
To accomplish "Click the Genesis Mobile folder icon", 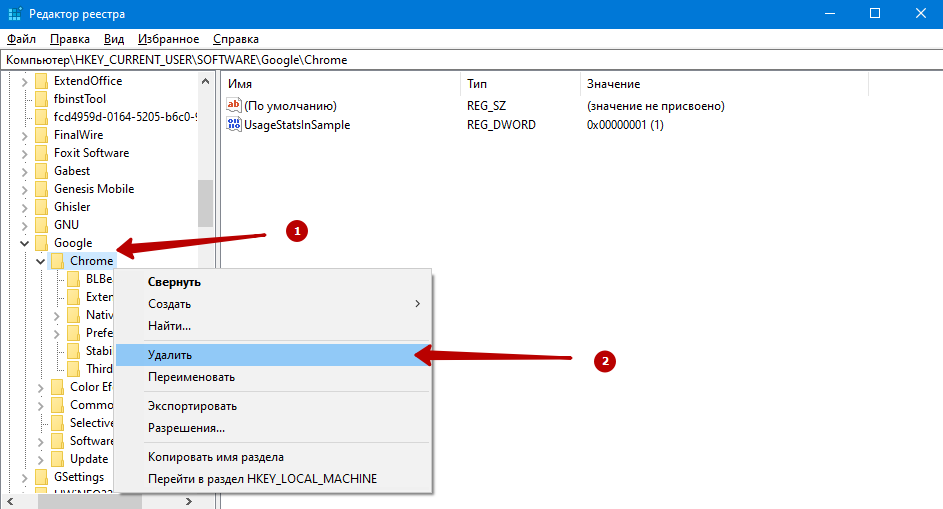I will (41, 189).
